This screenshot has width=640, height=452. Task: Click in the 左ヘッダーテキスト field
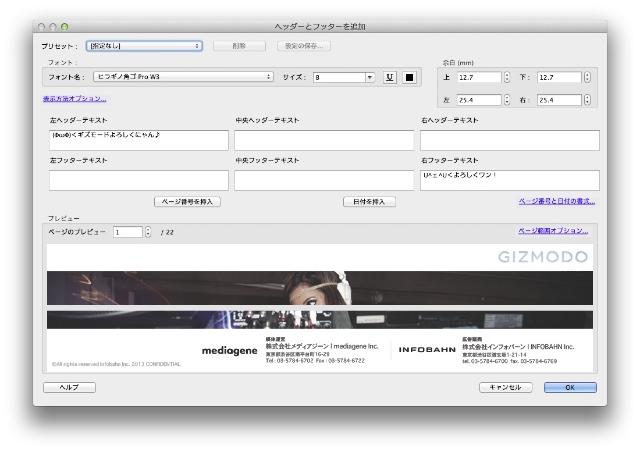click(138, 140)
